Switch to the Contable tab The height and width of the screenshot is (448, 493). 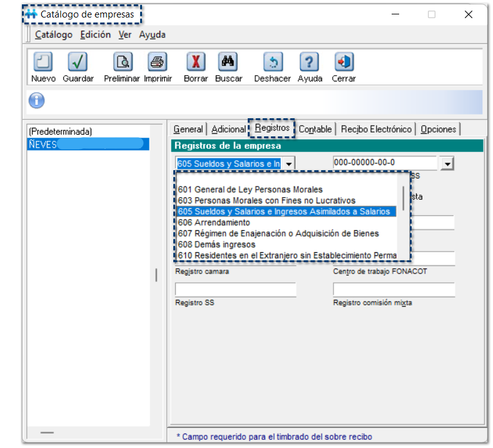pyautogui.click(x=315, y=129)
